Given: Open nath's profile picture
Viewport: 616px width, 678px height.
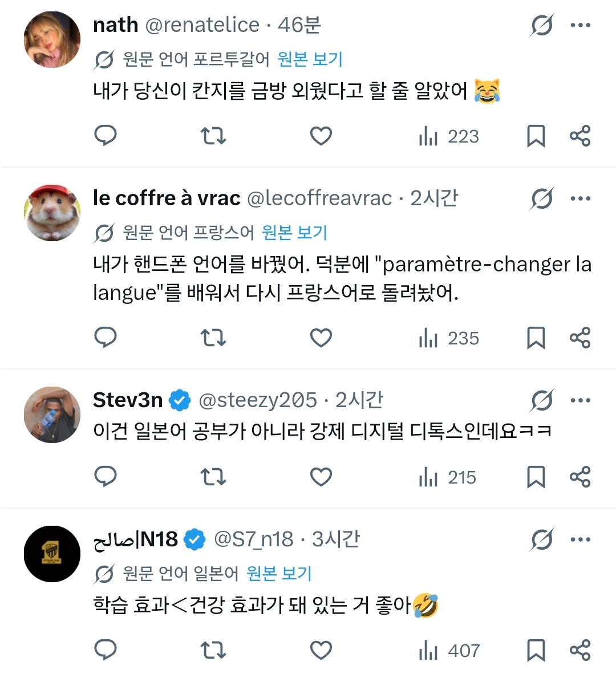Looking at the screenshot, I should click(x=52, y=39).
